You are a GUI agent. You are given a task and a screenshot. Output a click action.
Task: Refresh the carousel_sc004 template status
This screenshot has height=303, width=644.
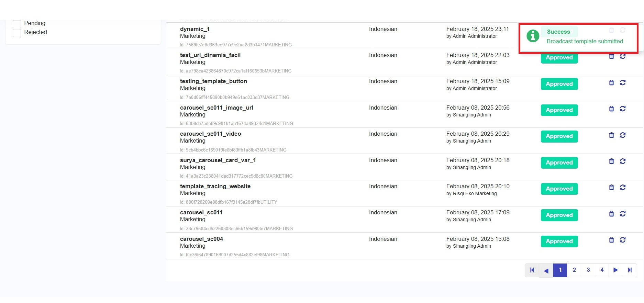pyautogui.click(x=622, y=240)
